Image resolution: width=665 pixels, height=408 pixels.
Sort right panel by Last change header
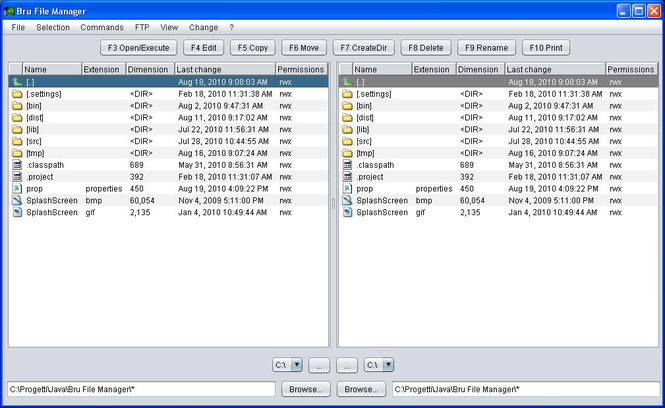click(555, 70)
